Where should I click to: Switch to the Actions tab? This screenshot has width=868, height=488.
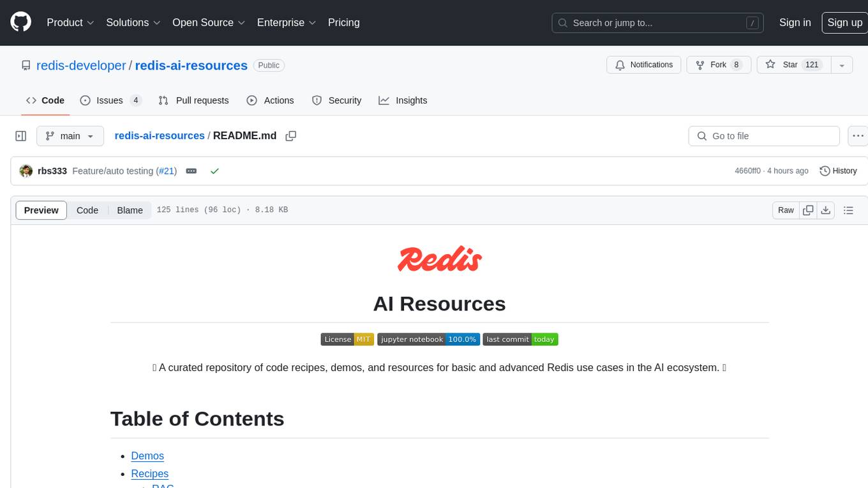point(270,100)
